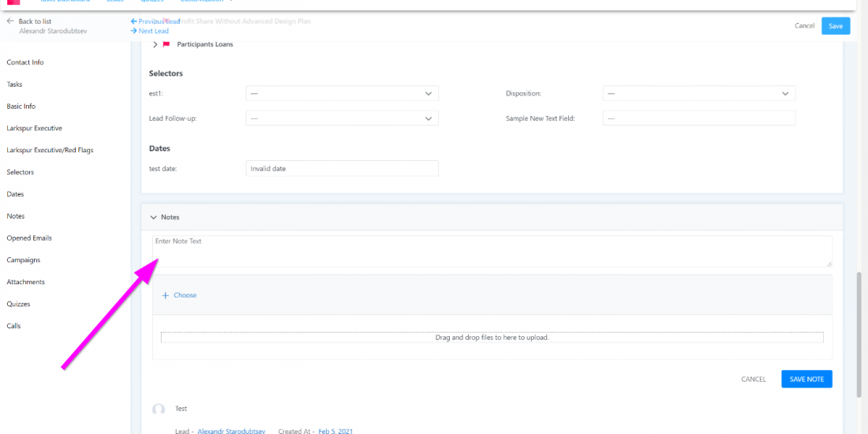Screen dimensions: 868x434
Task: Open the est1 dropdown
Action: coord(342,93)
